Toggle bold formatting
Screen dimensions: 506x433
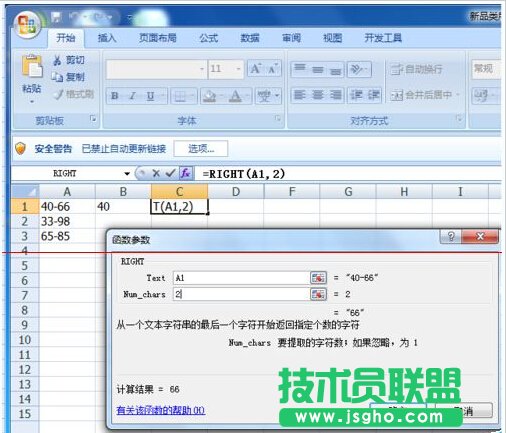click(115, 96)
